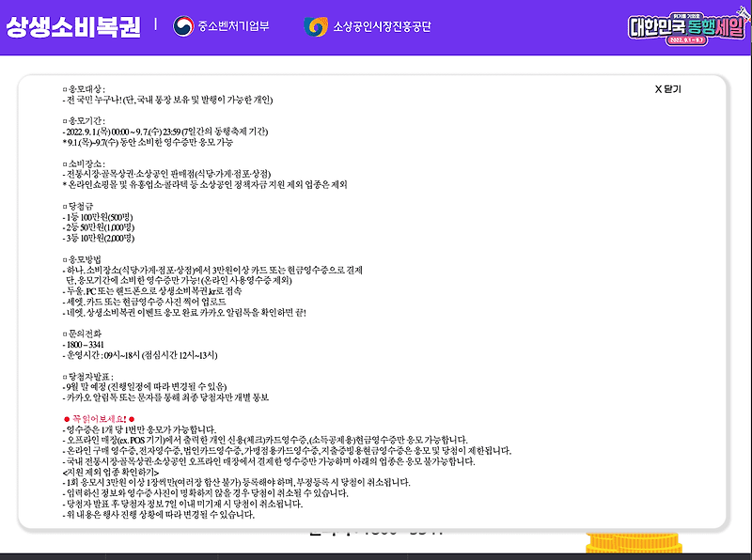Screen dimensions: 752x560
Task: Click the 9월 말 예정 announcement line
Action: (x=145, y=386)
